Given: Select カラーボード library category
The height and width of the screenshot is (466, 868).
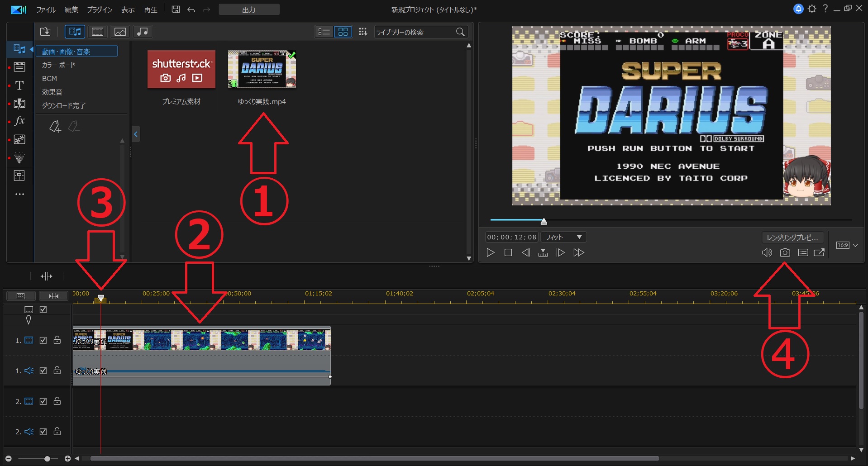Looking at the screenshot, I should [x=59, y=65].
